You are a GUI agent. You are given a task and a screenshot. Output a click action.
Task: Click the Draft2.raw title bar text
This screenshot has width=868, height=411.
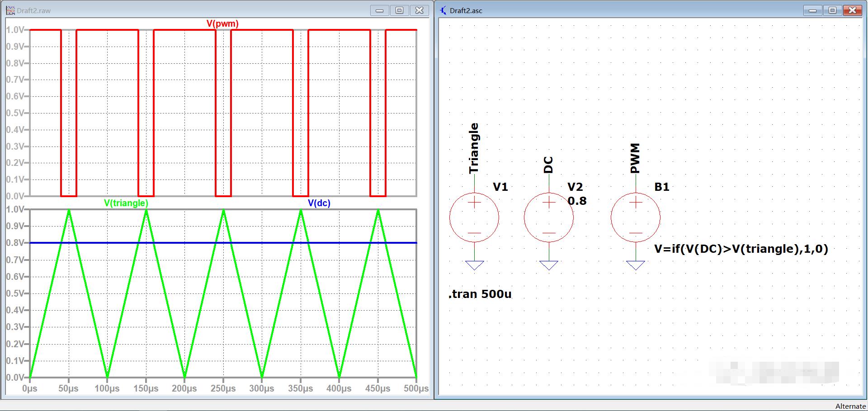34,10
